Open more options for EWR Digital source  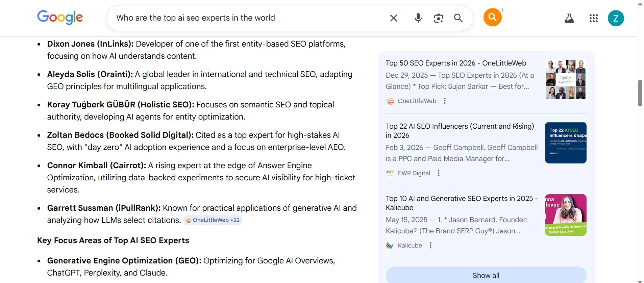point(439,173)
